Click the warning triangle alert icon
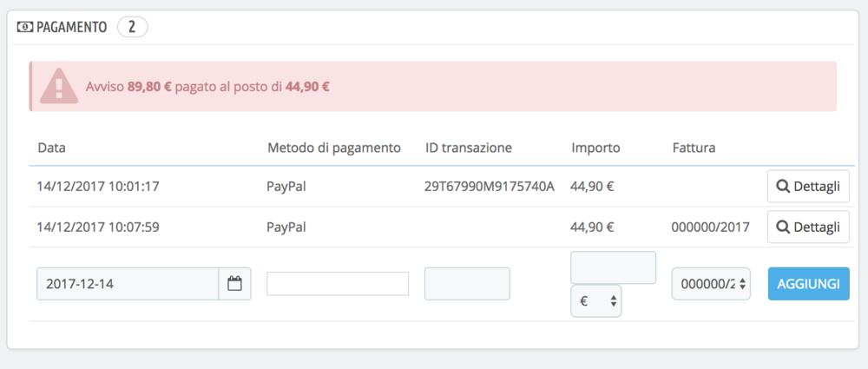This screenshot has height=369, width=868. tap(58, 86)
